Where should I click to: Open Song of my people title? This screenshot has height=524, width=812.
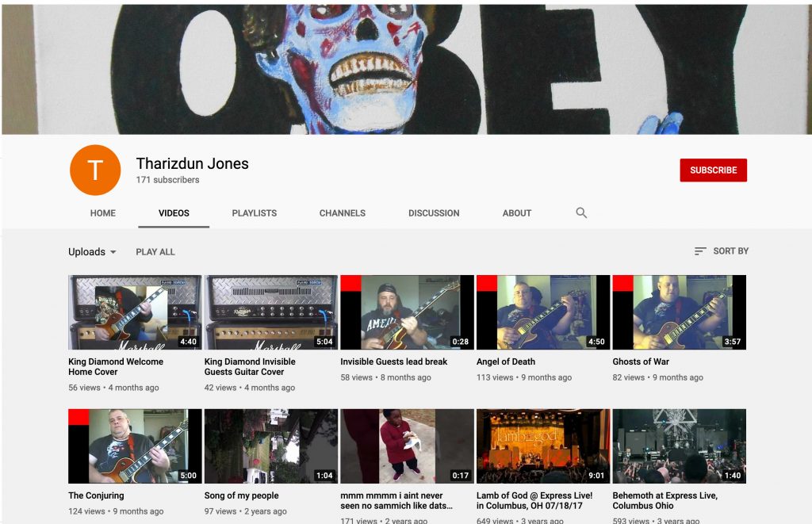241,495
